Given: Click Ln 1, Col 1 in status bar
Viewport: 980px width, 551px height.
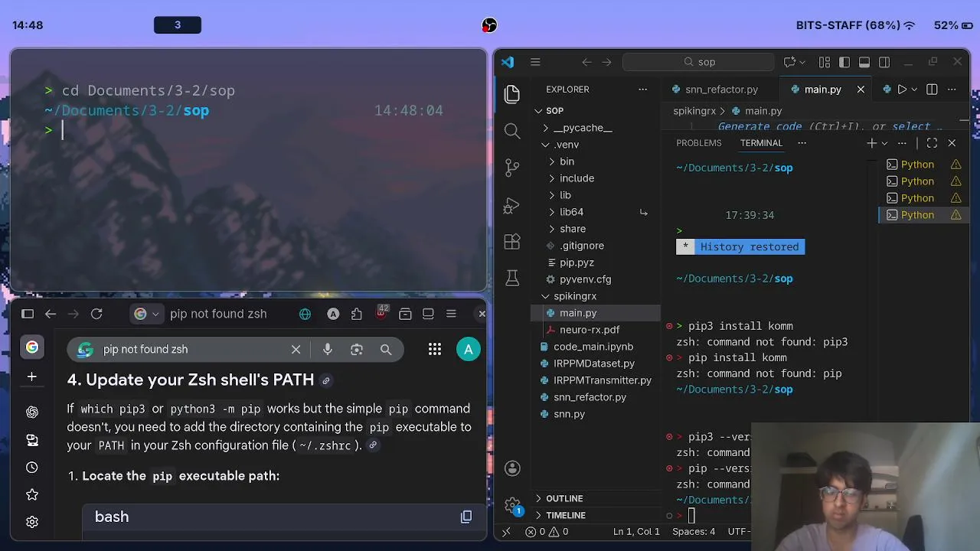Looking at the screenshot, I should (x=636, y=532).
